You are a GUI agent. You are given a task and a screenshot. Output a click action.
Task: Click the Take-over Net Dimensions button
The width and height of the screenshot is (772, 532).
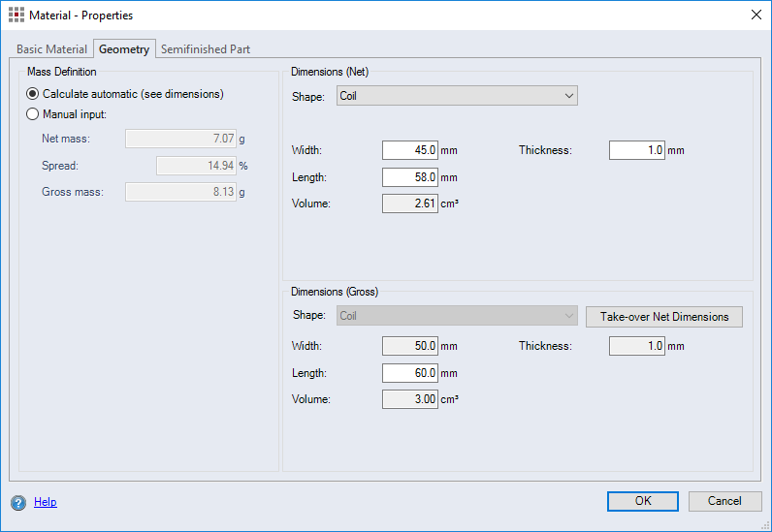663,317
